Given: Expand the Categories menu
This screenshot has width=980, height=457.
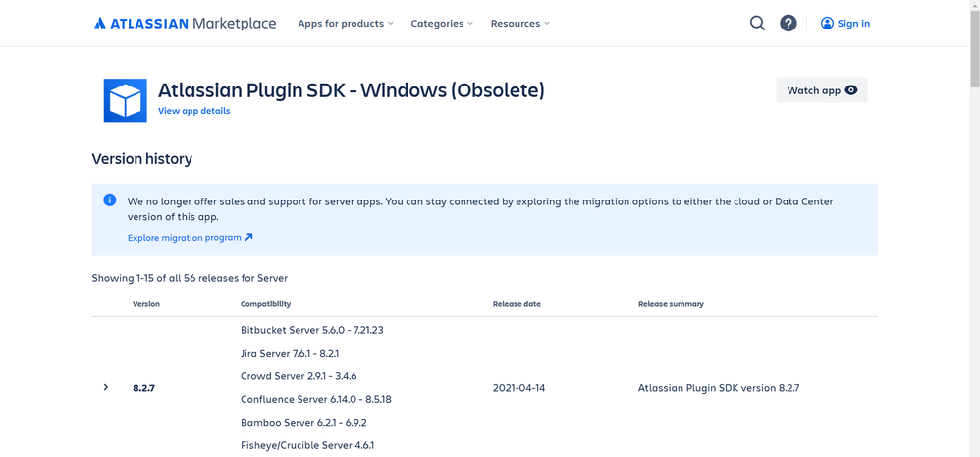Looking at the screenshot, I should 442,24.
